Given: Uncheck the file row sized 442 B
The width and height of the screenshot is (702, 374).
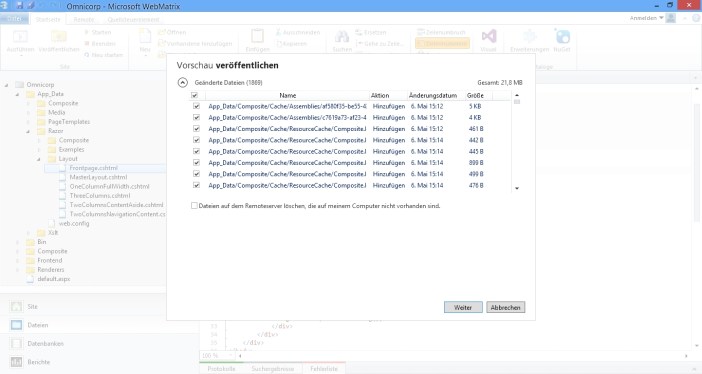Looking at the screenshot, I should [x=197, y=140].
